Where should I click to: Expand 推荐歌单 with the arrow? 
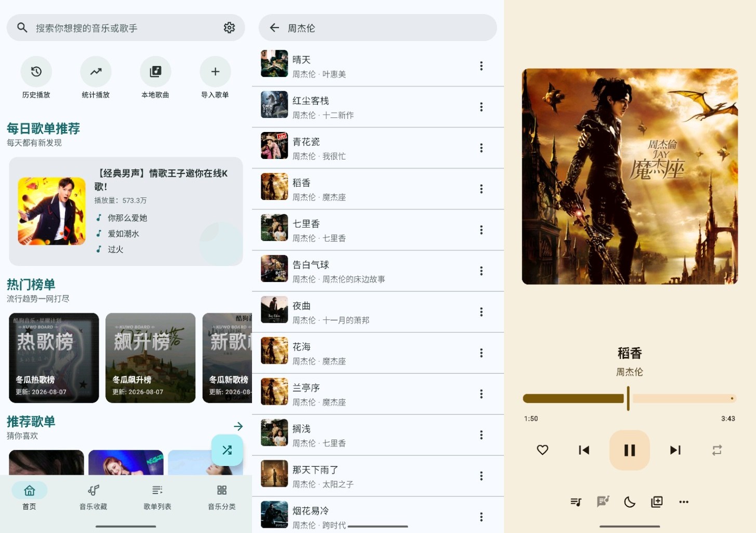[238, 427]
